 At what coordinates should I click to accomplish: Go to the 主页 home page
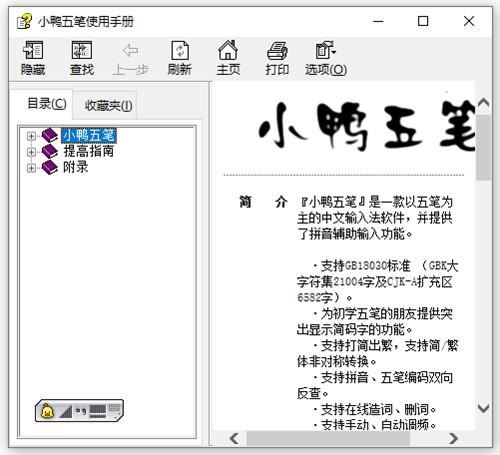click(228, 58)
